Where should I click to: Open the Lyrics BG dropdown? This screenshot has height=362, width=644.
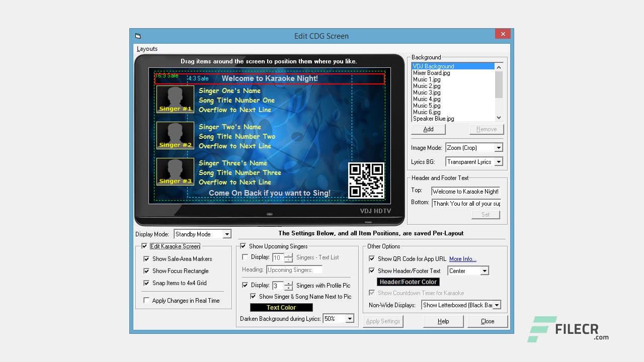coord(498,161)
